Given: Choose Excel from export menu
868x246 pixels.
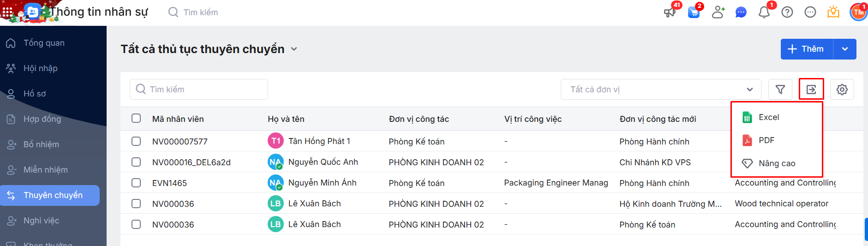Looking at the screenshot, I should click(768, 117).
